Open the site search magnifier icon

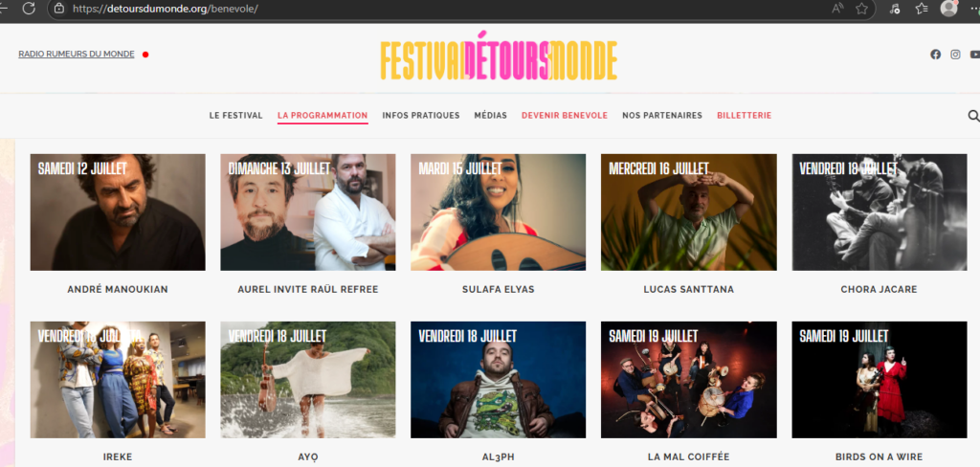(973, 116)
